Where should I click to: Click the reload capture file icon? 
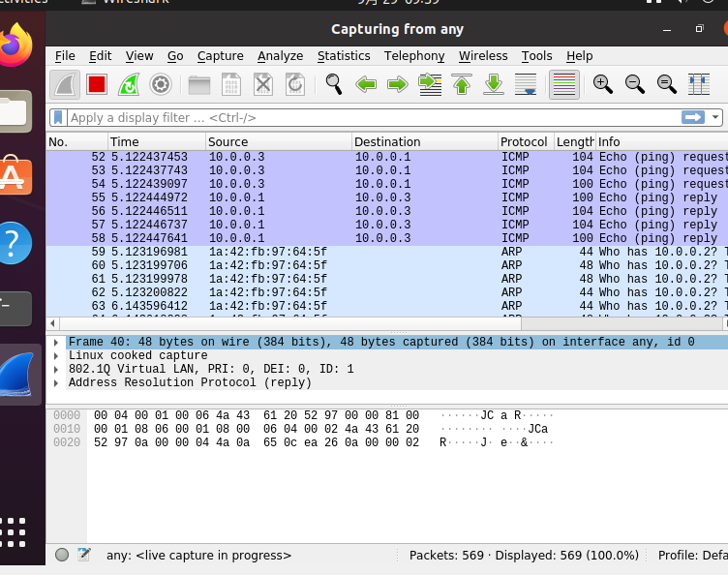coord(295,84)
